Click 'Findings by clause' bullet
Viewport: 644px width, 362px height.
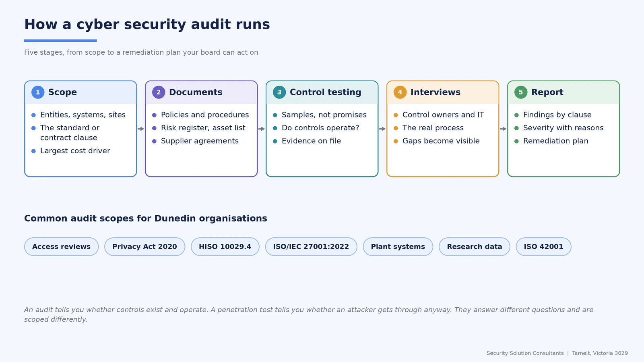557,115
